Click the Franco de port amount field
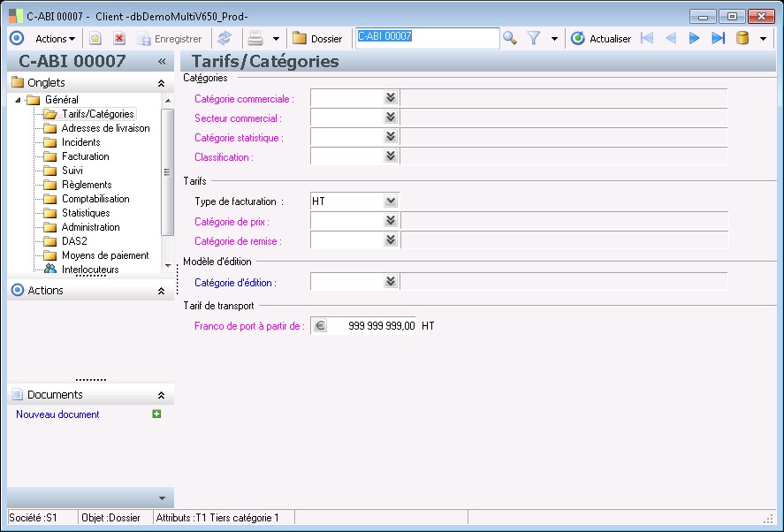 pyautogui.click(x=372, y=326)
